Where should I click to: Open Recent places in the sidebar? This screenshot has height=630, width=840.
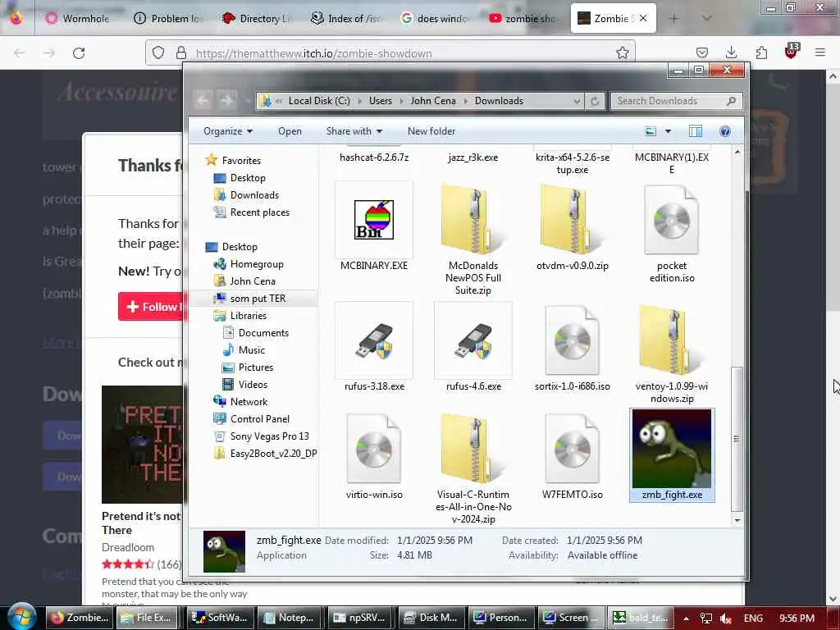260,212
